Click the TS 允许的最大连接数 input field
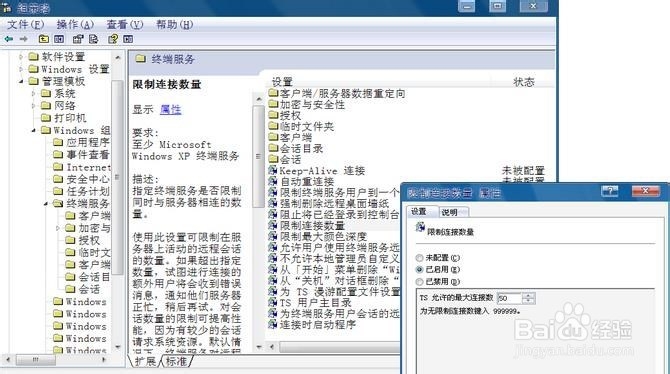The width and height of the screenshot is (670, 374). [509, 298]
